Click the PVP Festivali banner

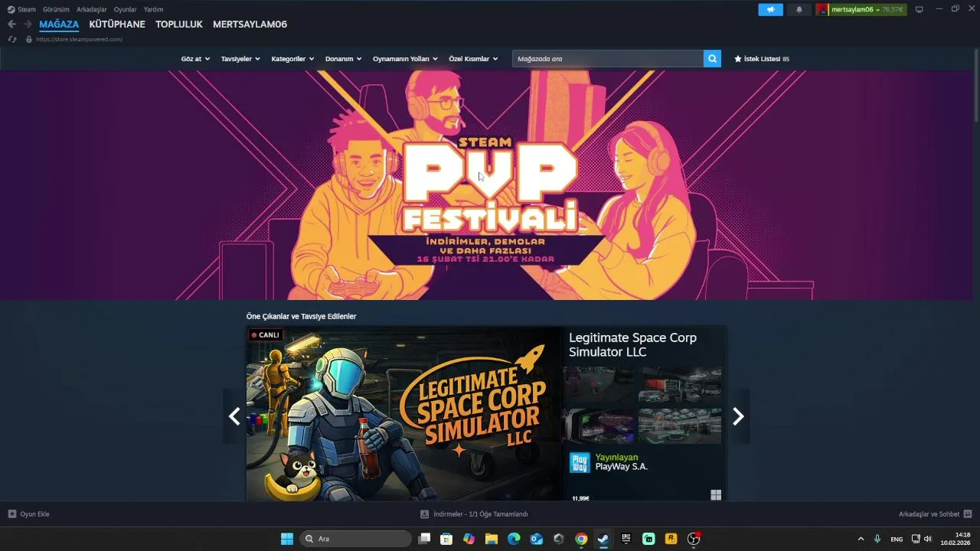[487, 185]
